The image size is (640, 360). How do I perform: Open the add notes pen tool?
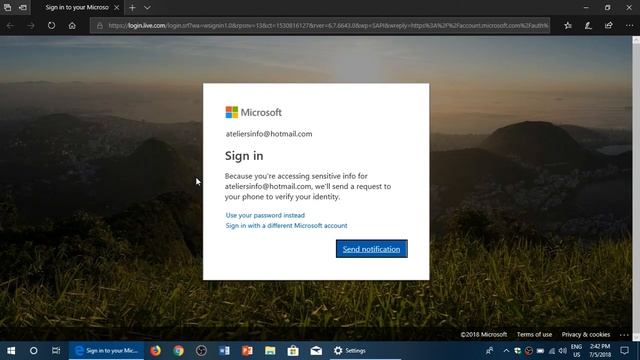588,25
